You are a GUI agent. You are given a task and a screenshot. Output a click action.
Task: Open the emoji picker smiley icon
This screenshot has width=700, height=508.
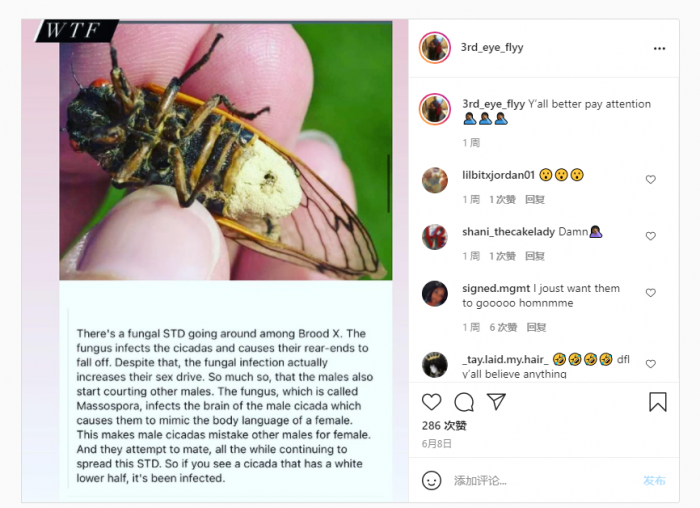point(431,480)
